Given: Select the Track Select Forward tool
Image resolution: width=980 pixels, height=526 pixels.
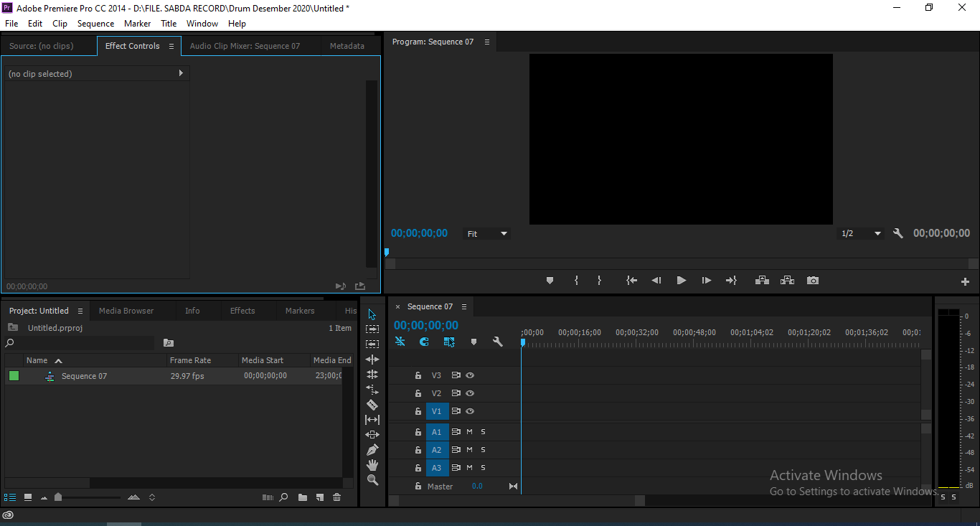Looking at the screenshot, I should pos(372,329).
